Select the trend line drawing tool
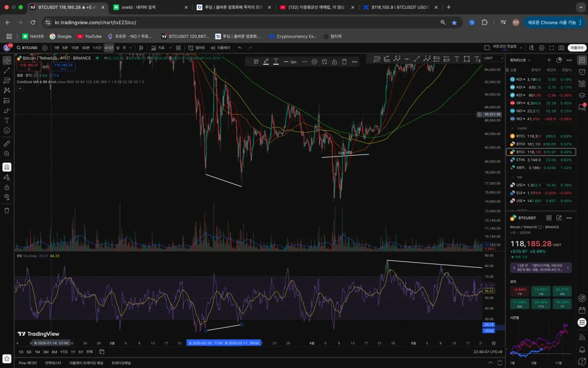This screenshot has height=368, width=588. 7,71
